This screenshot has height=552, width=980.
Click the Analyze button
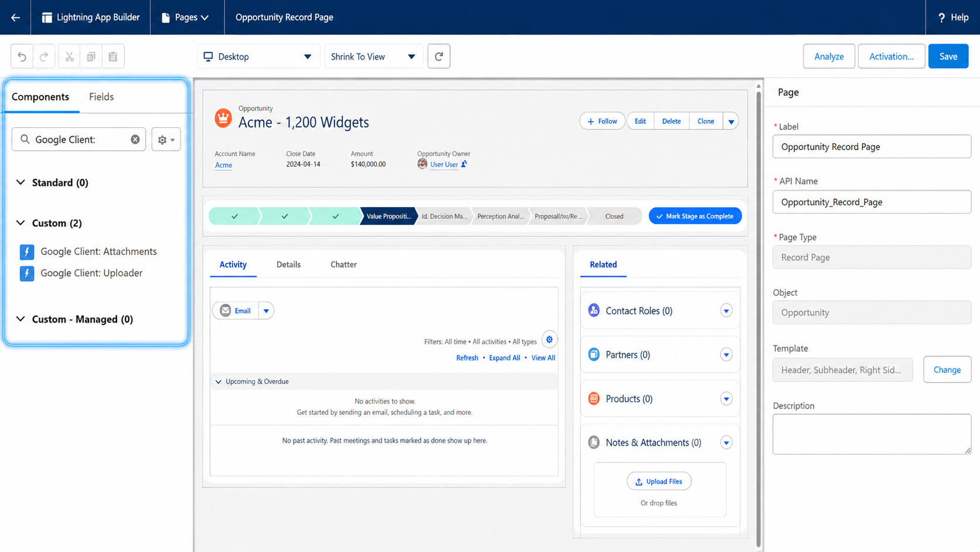pyautogui.click(x=829, y=56)
